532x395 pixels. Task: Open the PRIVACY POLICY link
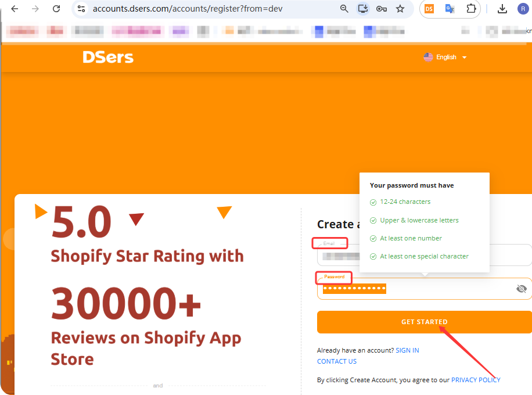tap(476, 380)
